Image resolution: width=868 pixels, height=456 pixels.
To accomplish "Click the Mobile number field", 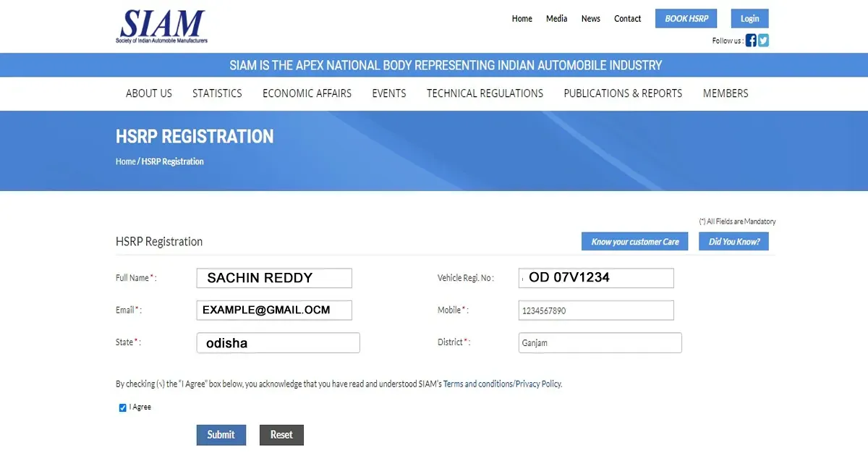I will pyautogui.click(x=596, y=311).
